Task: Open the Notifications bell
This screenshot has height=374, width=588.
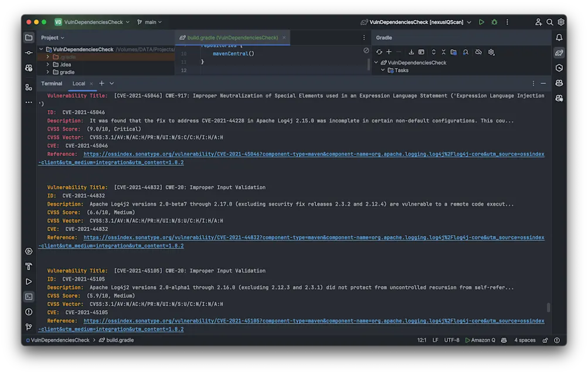Action: point(559,38)
